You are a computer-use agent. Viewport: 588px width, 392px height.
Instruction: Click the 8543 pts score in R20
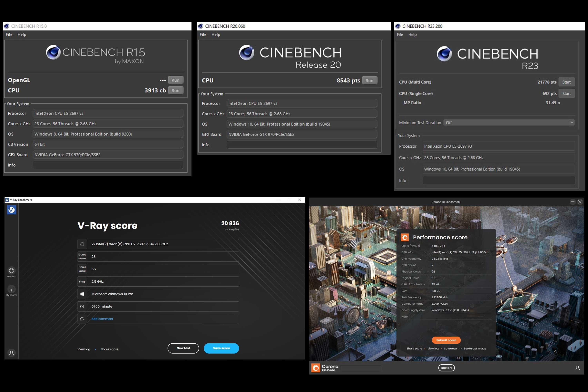(x=348, y=81)
